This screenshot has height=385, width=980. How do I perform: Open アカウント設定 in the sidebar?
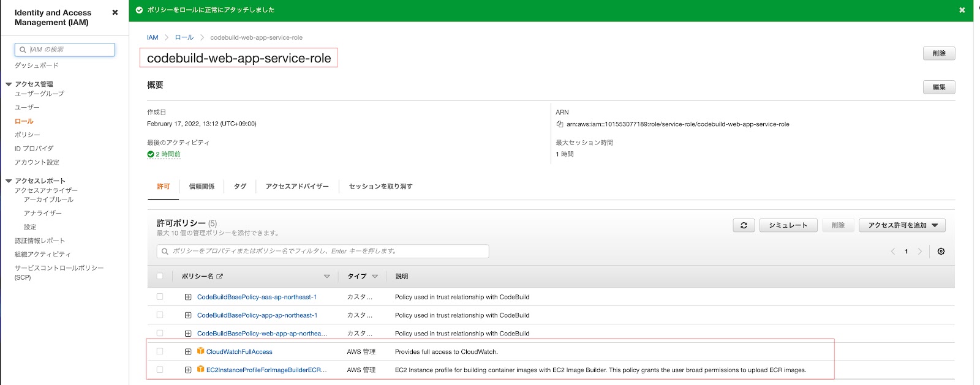pyautogui.click(x=37, y=162)
